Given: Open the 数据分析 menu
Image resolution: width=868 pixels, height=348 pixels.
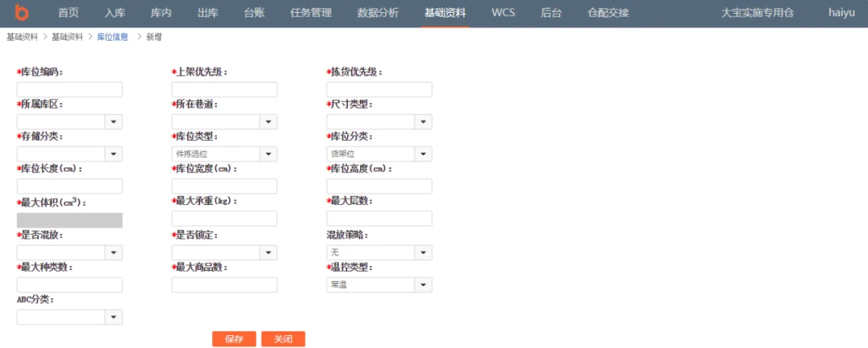Looking at the screenshot, I should tap(378, 13).
